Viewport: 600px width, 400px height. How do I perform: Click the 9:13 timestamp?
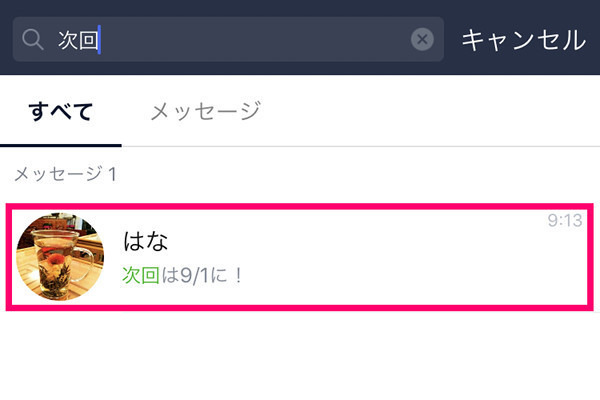[565, 220]
